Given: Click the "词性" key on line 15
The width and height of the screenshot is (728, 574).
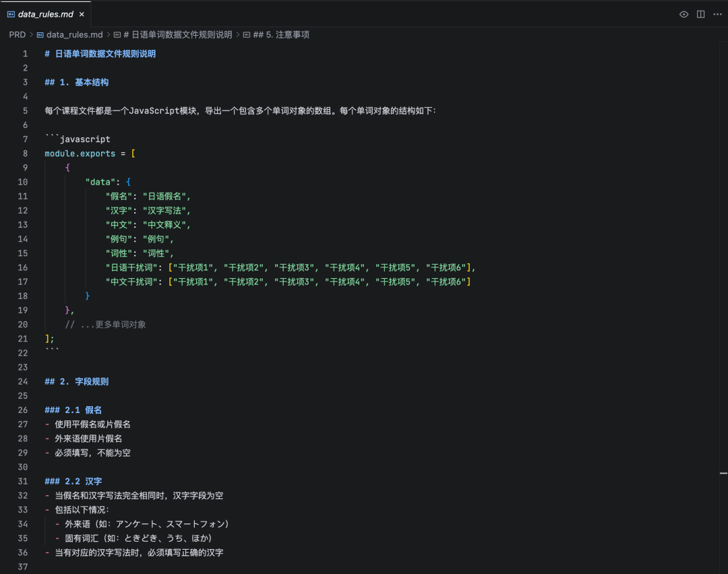Looking at the screenshot, I should 119,253.
